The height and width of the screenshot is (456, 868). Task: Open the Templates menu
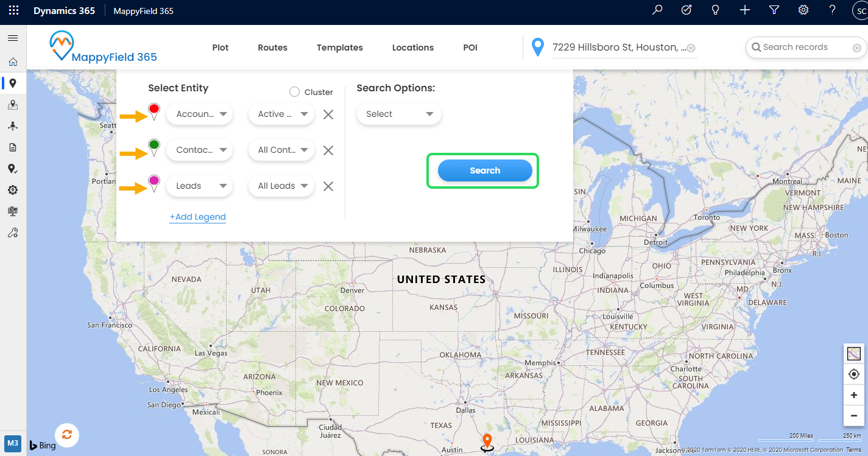pos(340,47)
